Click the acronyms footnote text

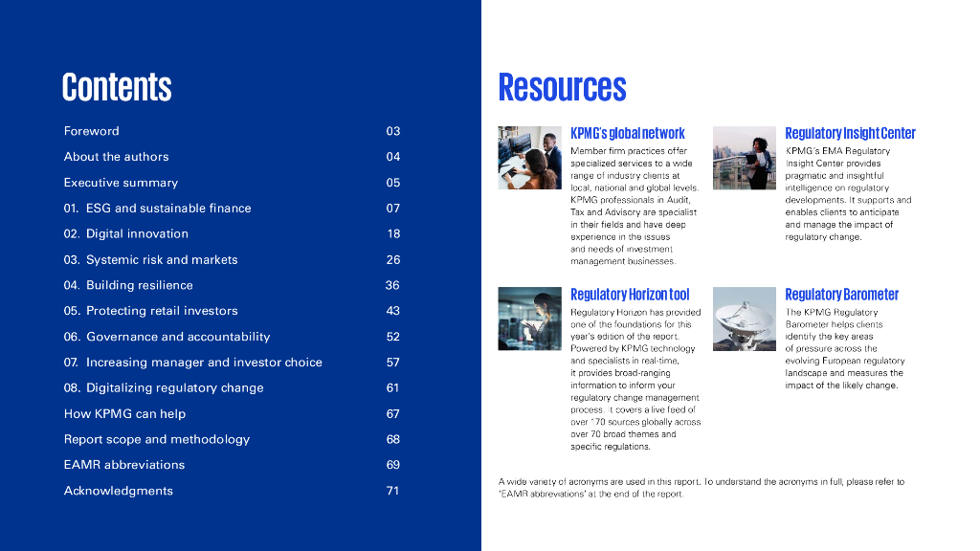(702, 488)
